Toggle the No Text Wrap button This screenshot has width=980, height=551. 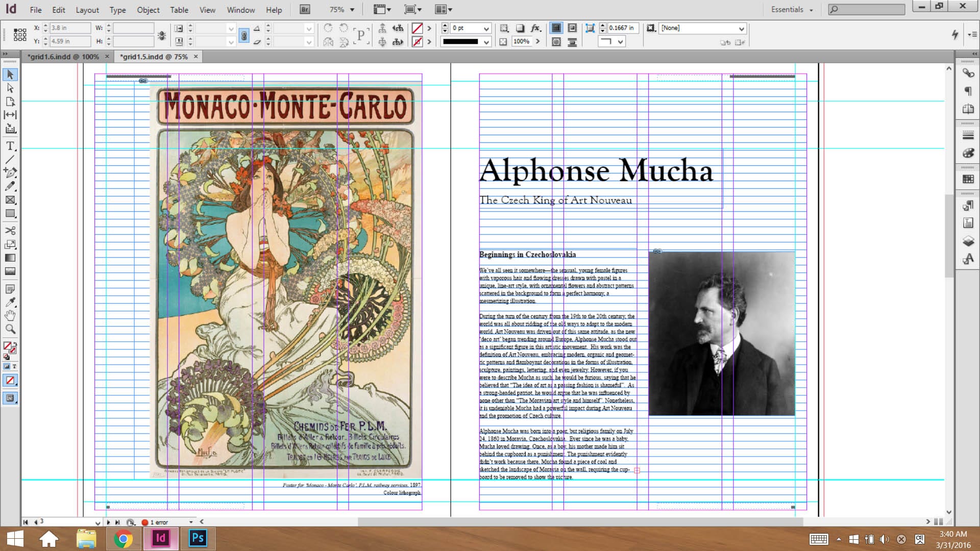pyautogui.click(x=556, y=28)
